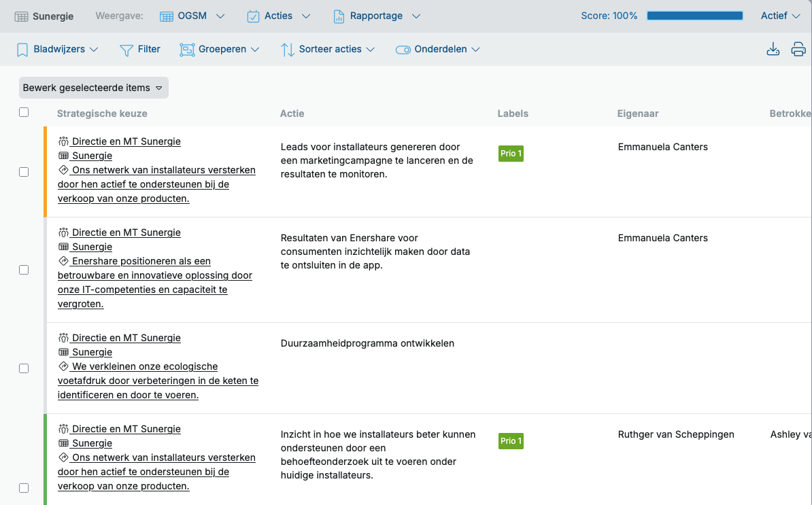Click the Rapportage document icon
The width and height of the screenshot is (812, 505).
pyautogui.click(x=339, y=16)
